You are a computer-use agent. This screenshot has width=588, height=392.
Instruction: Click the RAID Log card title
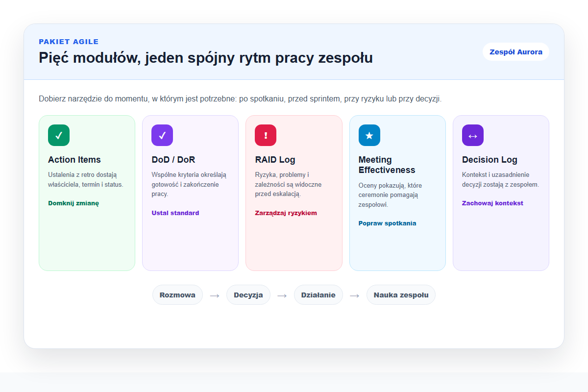click(275, 160)
